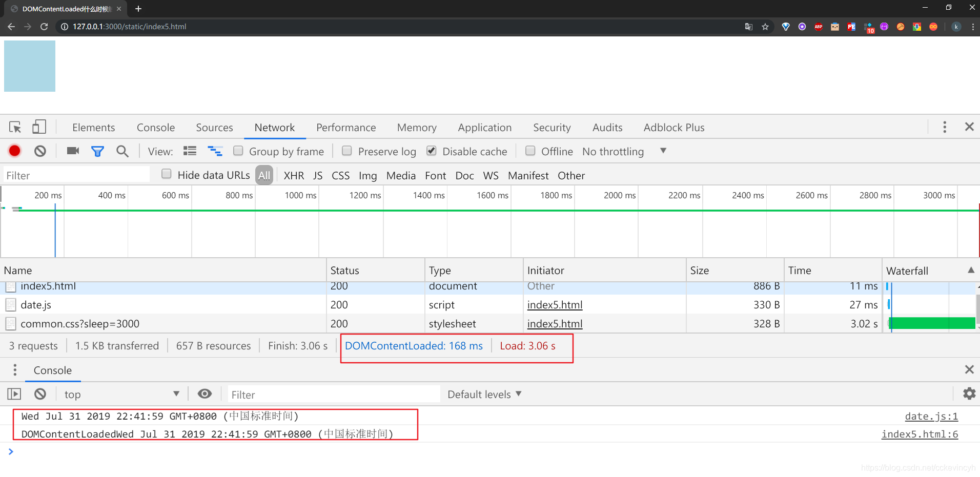Open console settings gear
This screenshot has height=477, width=980.
click(969, 393)
